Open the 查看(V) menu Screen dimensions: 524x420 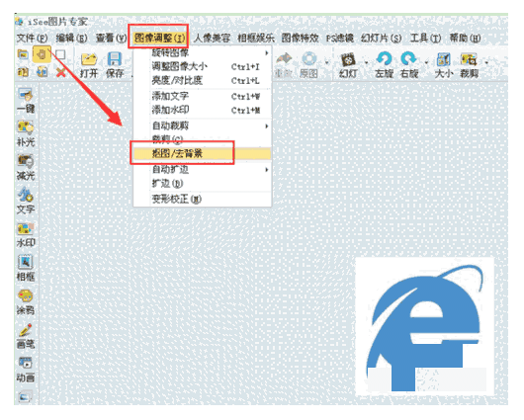tap(111, 39)
